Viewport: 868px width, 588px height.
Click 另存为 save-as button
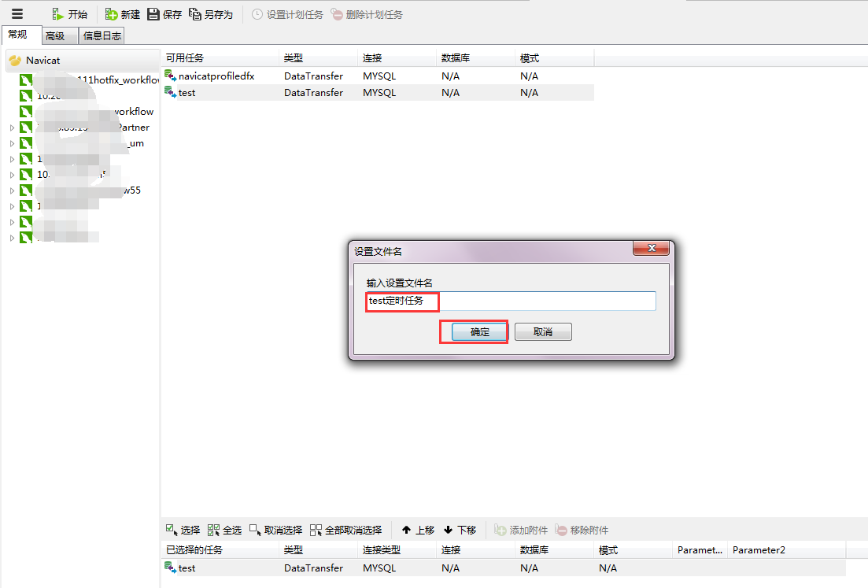(211, 14)
